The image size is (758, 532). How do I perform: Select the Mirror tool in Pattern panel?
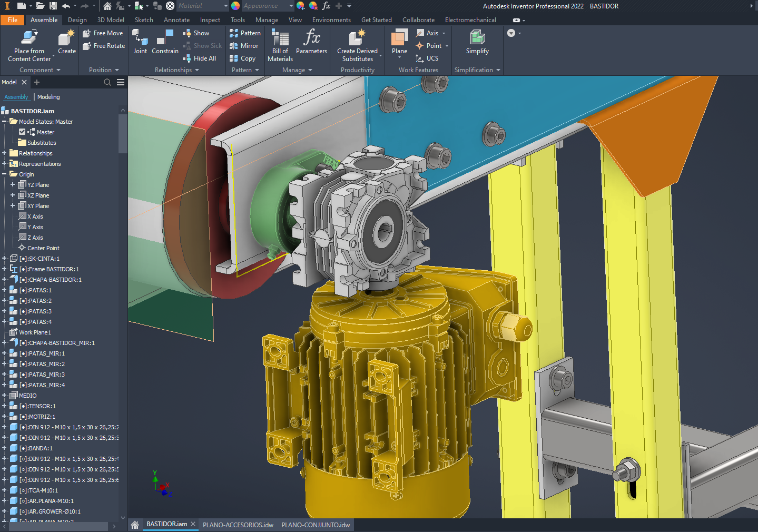pos(244,45)
